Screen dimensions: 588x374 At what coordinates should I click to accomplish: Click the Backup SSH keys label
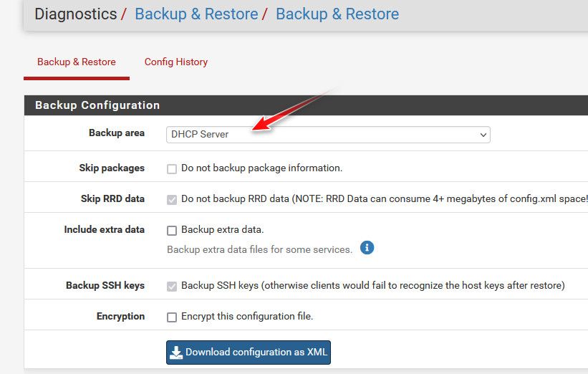tap(105, 285)
